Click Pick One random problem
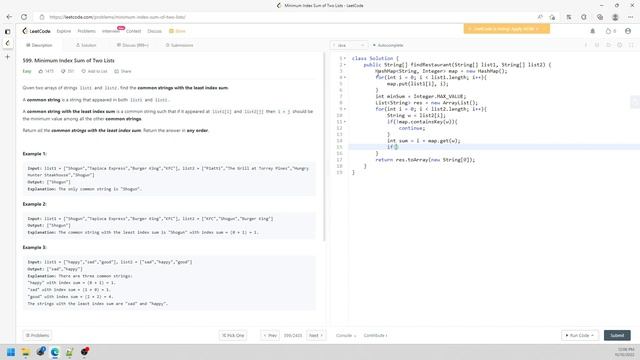640x360 pixels. 233,336
